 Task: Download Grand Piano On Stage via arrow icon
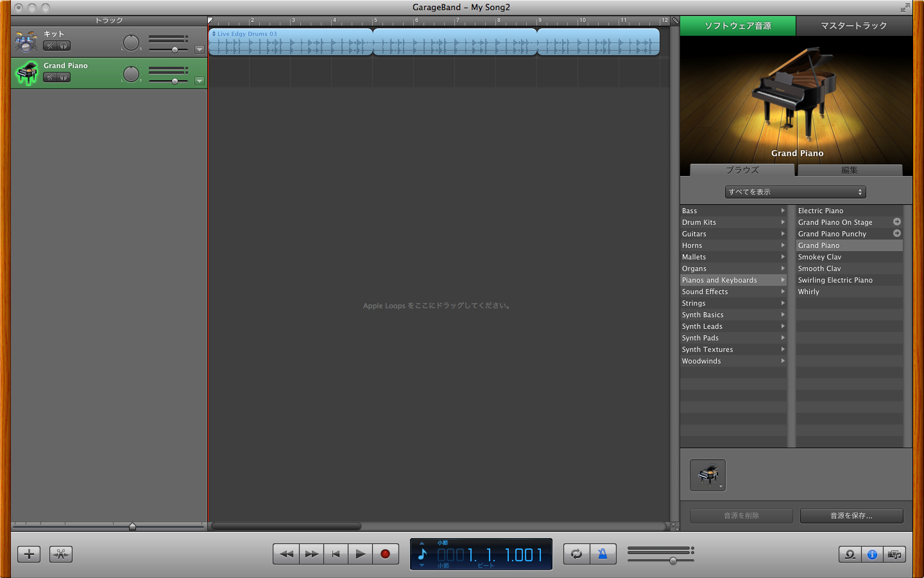pyautogui.click(x=897, y=222)
